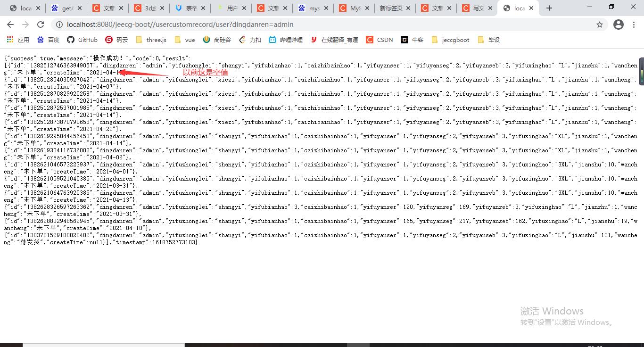
Task: Close the 用户 tab
Action: (243, 8)
